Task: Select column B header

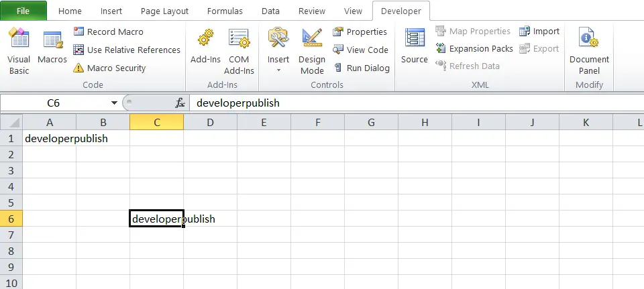Action: pos(103,122)
